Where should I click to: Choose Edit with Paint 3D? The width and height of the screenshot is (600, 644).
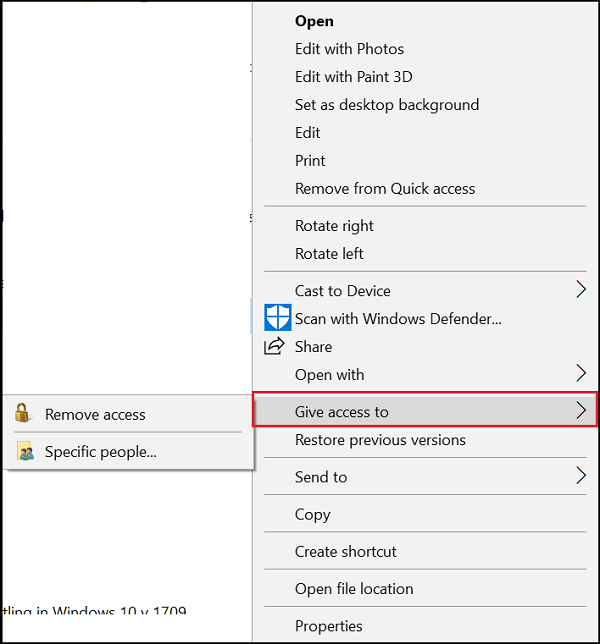pyautogui.click(x=353, y=76)
